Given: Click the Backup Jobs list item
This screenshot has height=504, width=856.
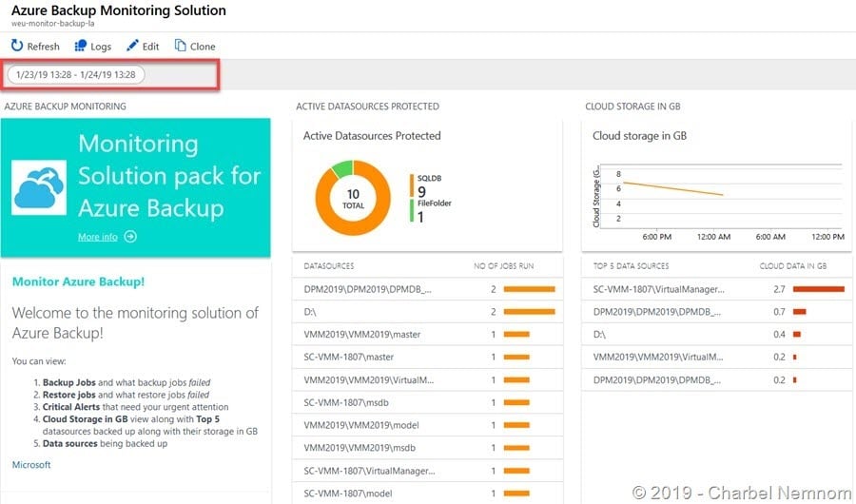Looking at the screenshot, I should point(126,383).
